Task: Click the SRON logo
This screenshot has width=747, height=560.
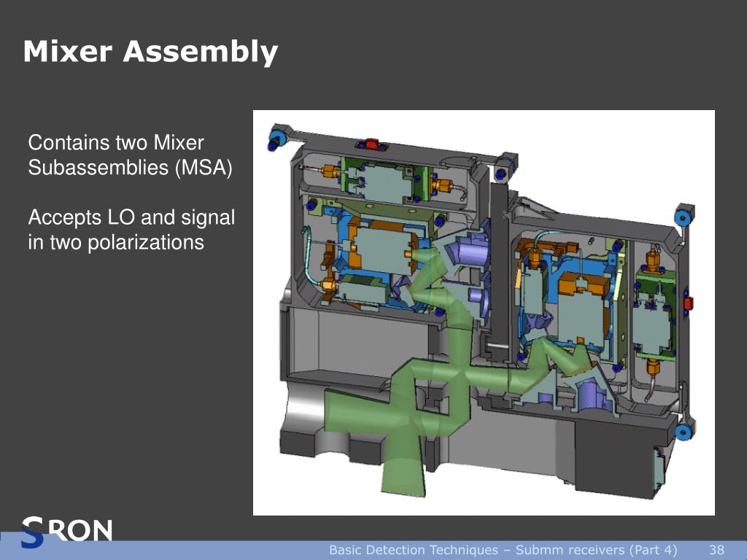Action: tap(66, 532)
